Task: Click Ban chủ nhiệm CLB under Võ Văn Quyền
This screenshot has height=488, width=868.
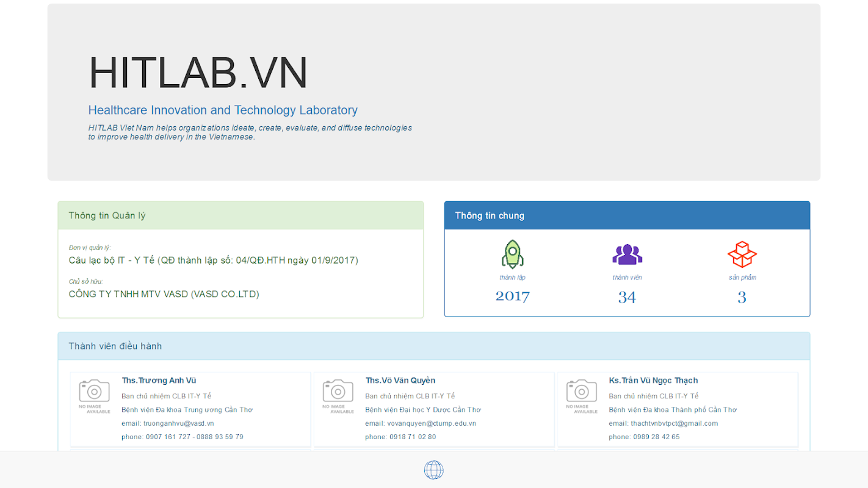Action: 410,396
